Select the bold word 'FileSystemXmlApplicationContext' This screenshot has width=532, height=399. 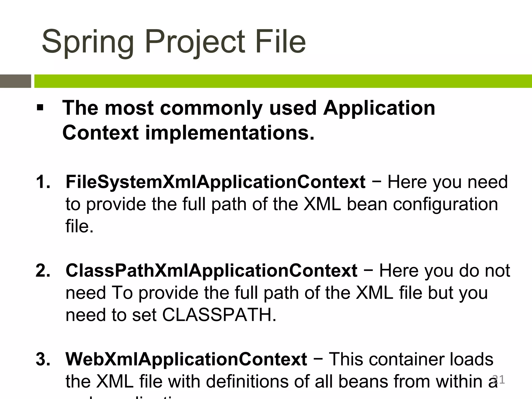[x=216, y=182]
